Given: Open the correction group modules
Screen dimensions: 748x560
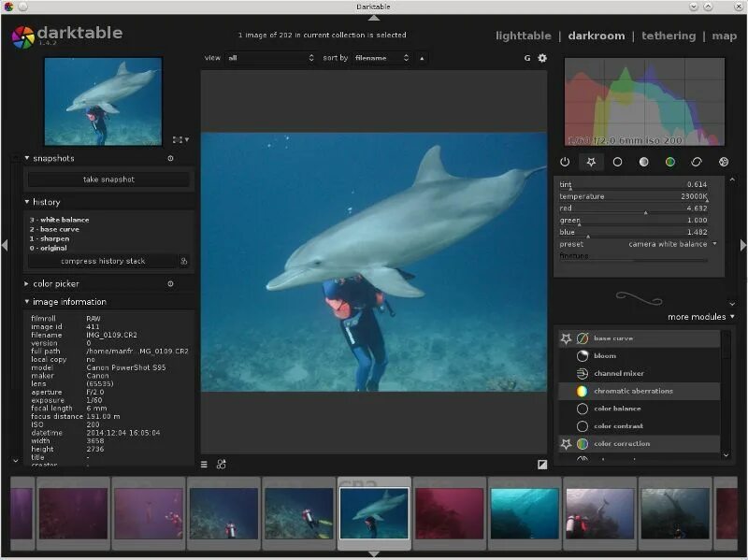Looking at the screenshot, I should (697, 162).
